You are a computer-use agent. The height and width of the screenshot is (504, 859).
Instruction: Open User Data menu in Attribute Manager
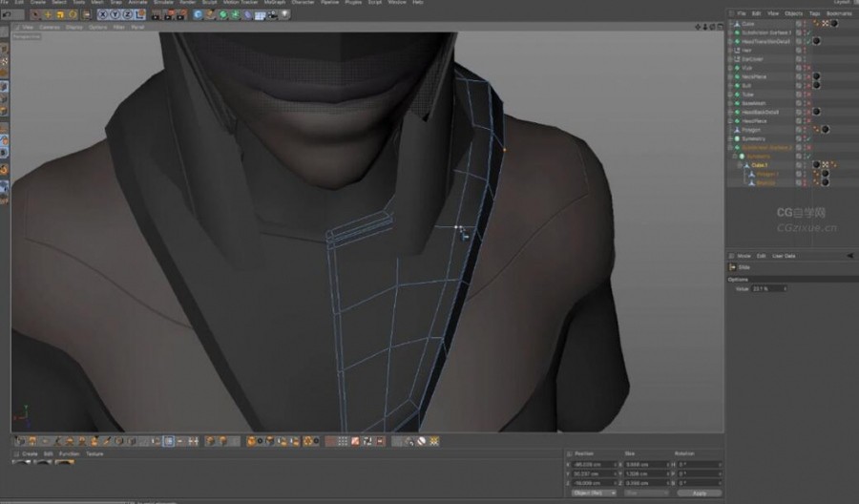click(784, 256)
